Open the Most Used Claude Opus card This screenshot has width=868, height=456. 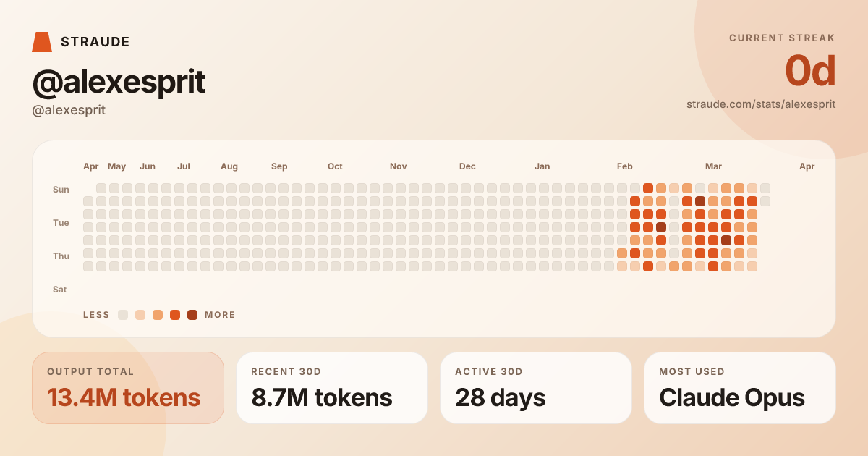pos(740,388)
